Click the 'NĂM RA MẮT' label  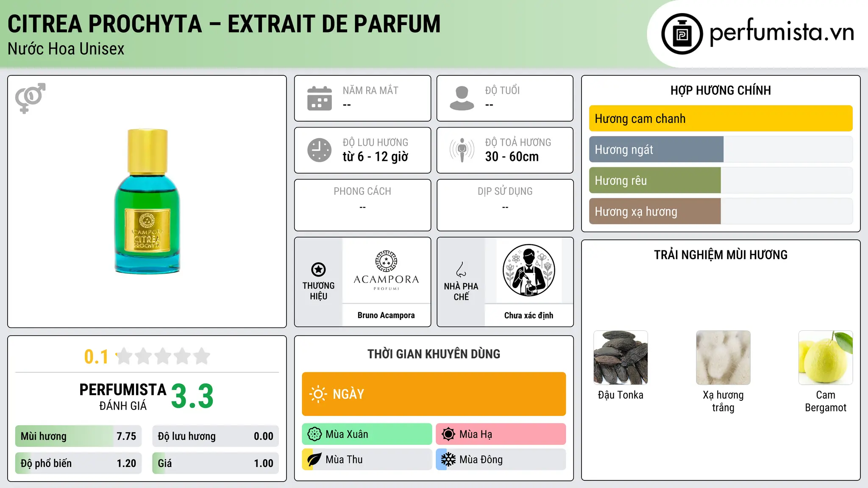pos(370,90)
